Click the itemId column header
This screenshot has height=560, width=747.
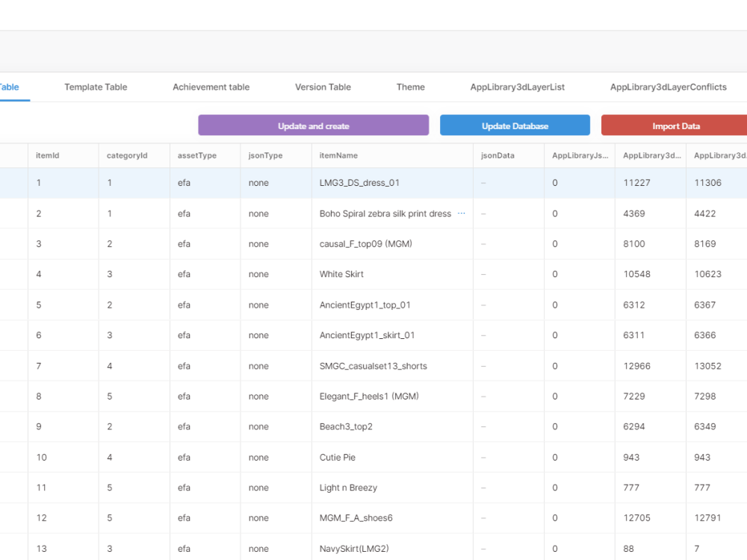(x=46, y=155)
